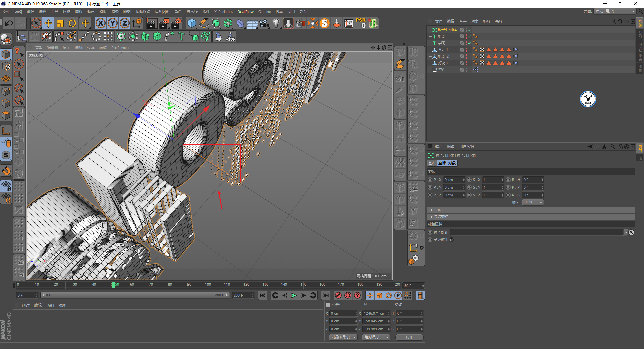Expand the 冻结变换 section
The image size is (644, 349).
(440, 217)
